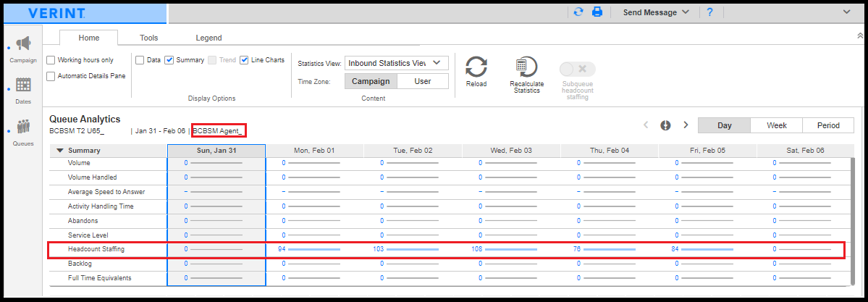Select Campaign time zone
Image resolution: width=868 pixels, height=302 pixels.
tap(371, 81)
